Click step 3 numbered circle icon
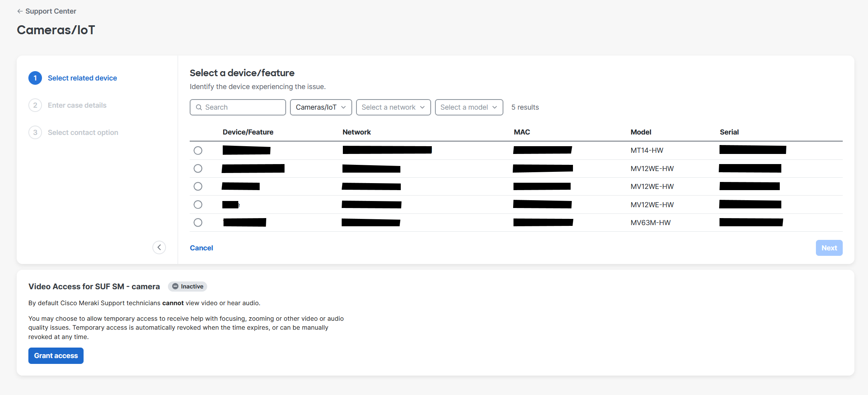The height and width of the screenshot is (395, 868). [35, 133]
